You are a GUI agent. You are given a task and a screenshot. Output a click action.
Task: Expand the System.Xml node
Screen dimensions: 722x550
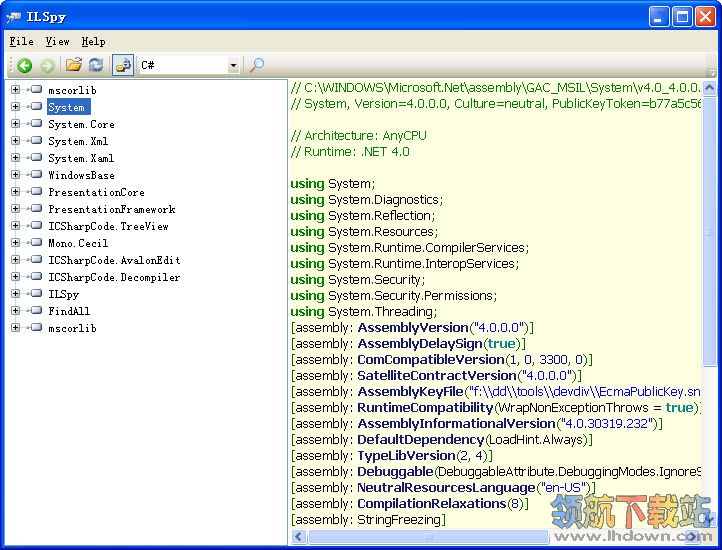point(16,140)
